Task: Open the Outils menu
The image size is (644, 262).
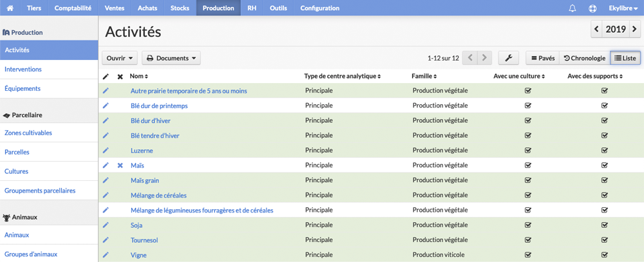Action: point(278,8)
